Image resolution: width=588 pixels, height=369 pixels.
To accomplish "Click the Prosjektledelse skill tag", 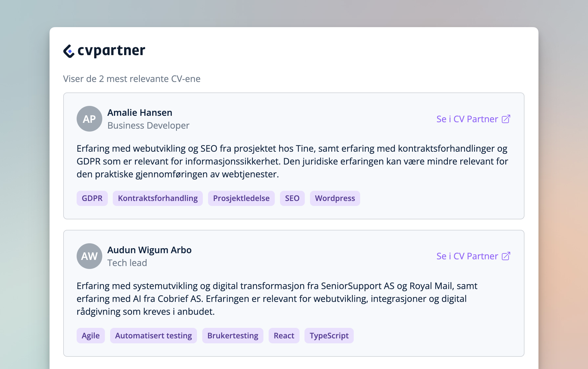I will click(x=241, y=198).
